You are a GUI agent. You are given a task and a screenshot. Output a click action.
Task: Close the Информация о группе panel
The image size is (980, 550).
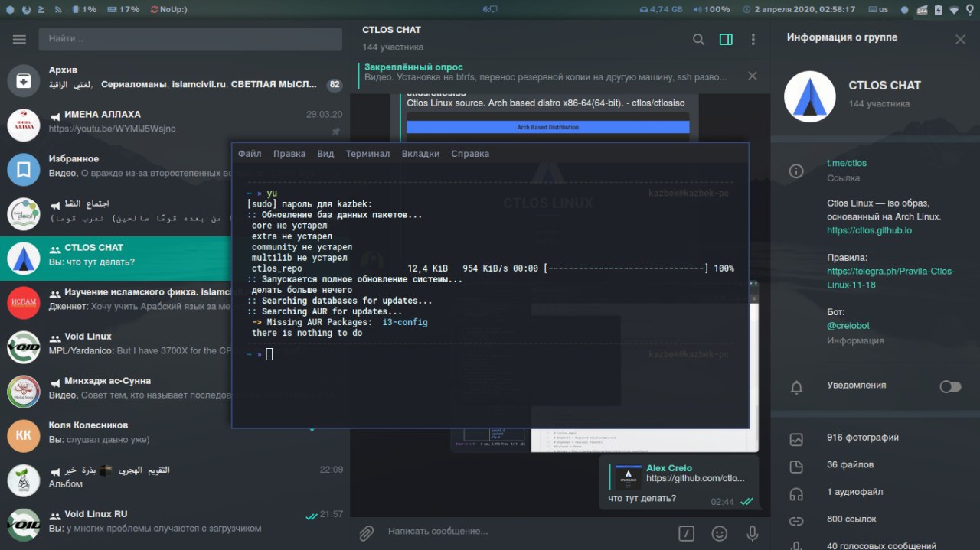coord(960,39)
